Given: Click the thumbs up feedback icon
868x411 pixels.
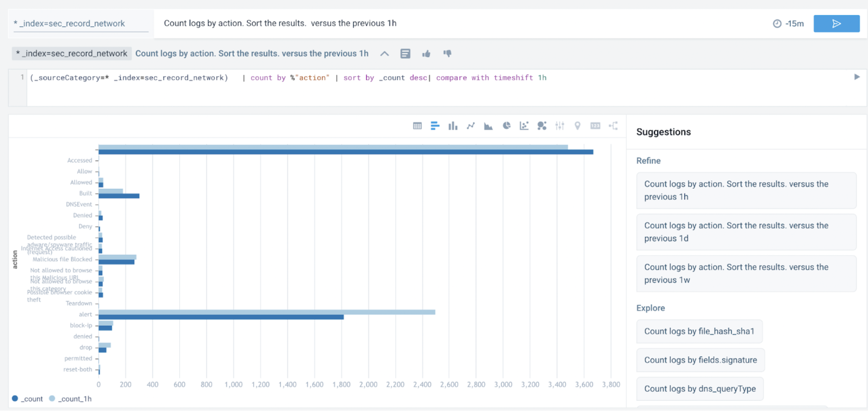Looking at the screenshot, I should [426, 54].
